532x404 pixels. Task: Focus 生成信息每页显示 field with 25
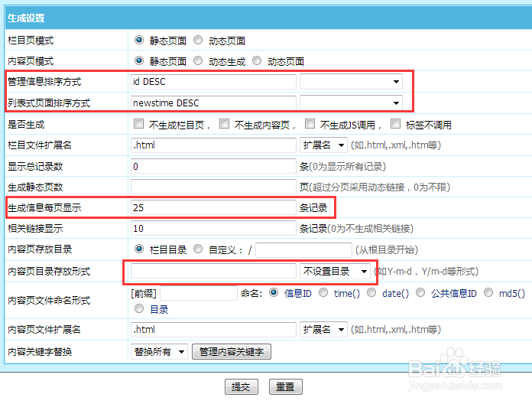(x=213, y=207)
